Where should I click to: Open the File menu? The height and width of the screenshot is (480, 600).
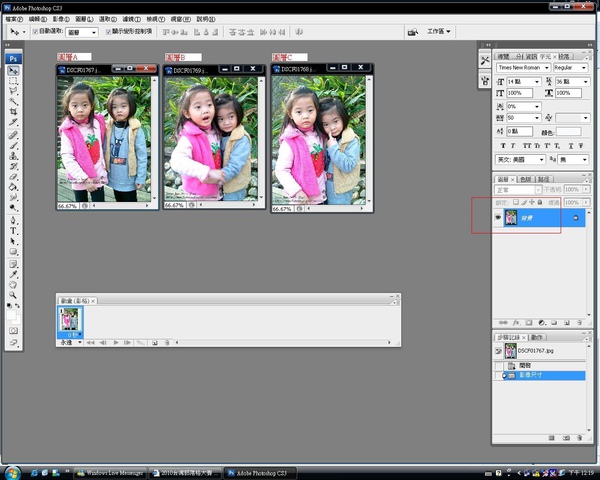14,19
